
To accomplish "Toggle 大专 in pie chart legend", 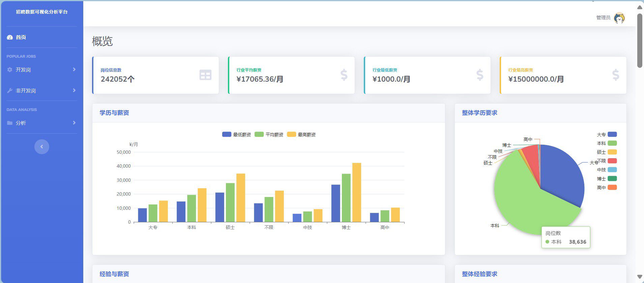I will pyautogui.click(x=607, y=135).
